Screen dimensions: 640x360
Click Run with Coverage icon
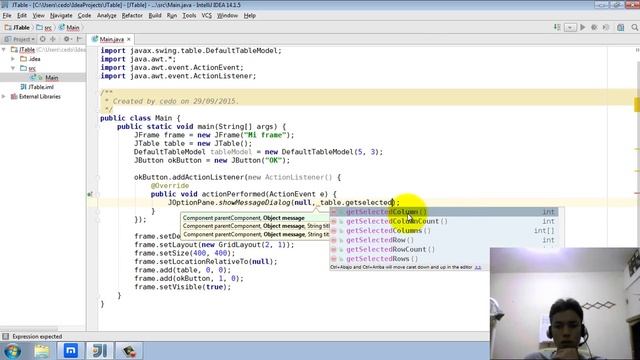pyautogui.click(x=606, y=27)
